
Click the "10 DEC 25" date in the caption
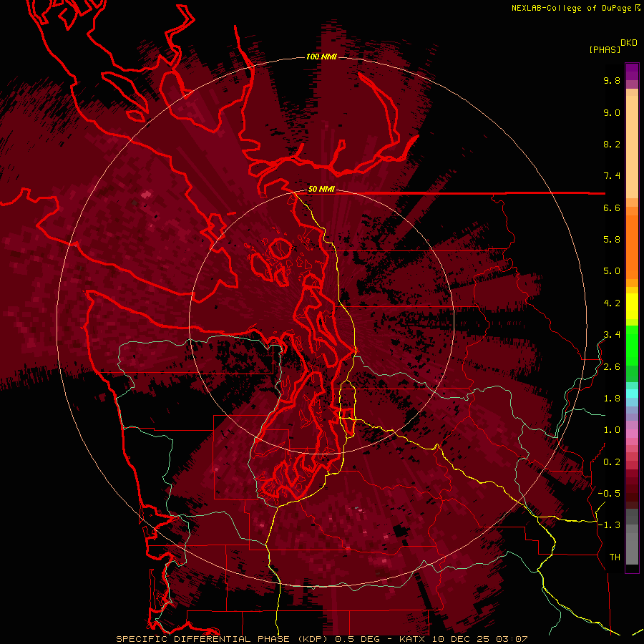click(459, 639)
